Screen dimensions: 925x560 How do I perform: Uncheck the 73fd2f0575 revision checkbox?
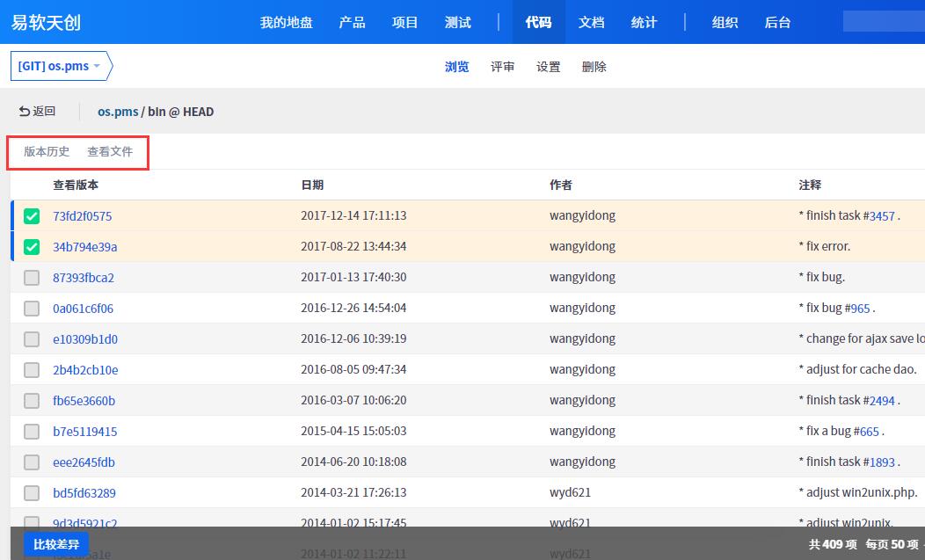[x=32, y=216]
